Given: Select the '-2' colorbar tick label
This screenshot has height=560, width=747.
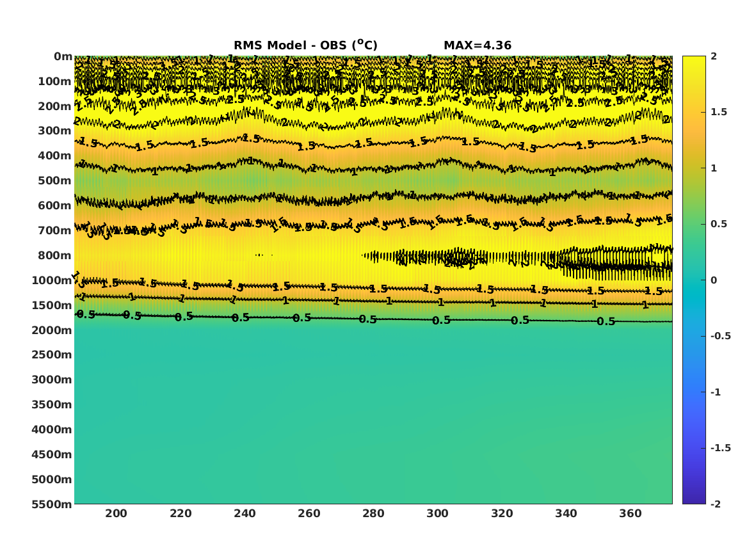Looking at the screenshot, I should (x=716, y=504).
